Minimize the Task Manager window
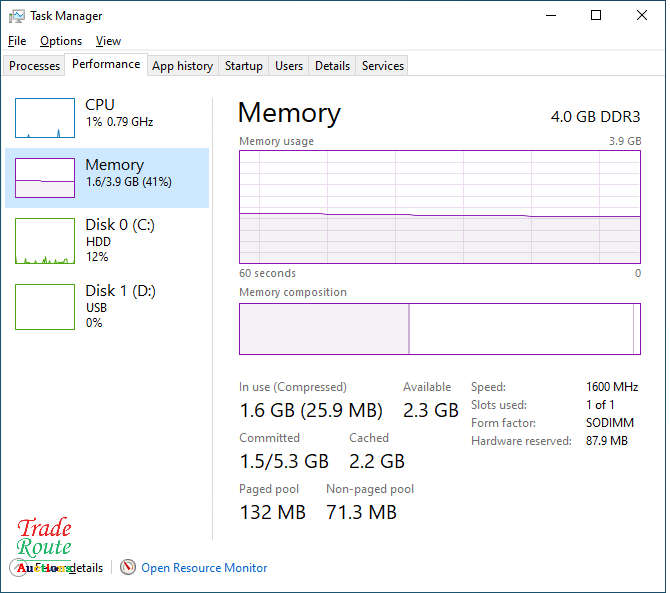The image size is (670, 593). [551, 15]
